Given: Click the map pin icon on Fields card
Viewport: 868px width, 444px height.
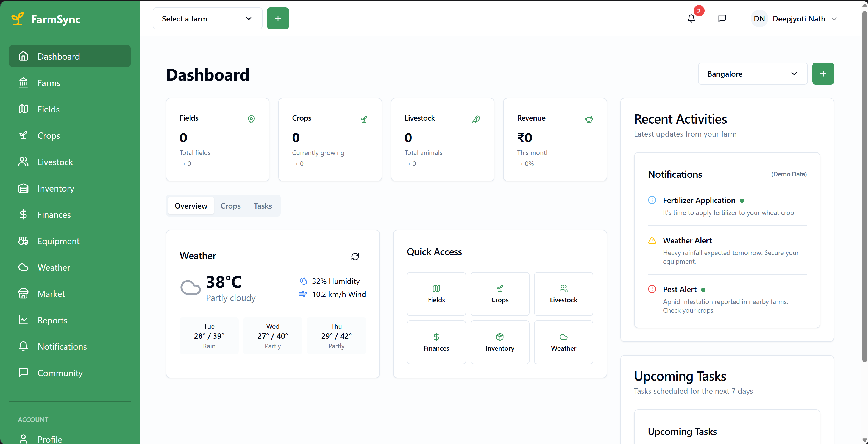Looking at the screenshot, I should point(251,119).
